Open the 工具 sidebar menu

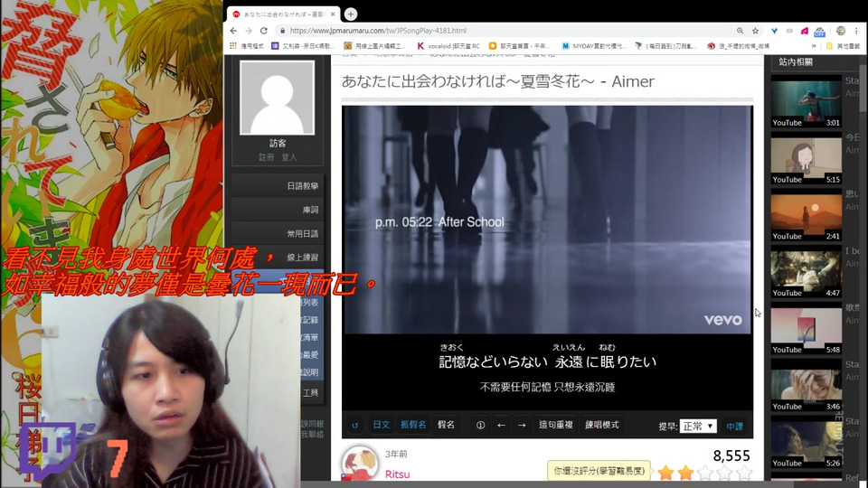coord(310,393)
